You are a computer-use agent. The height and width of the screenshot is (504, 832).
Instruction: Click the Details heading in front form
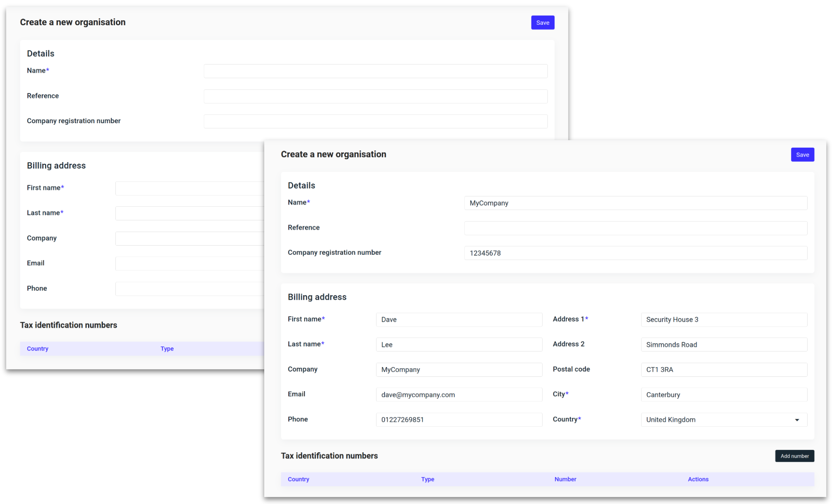301,185
